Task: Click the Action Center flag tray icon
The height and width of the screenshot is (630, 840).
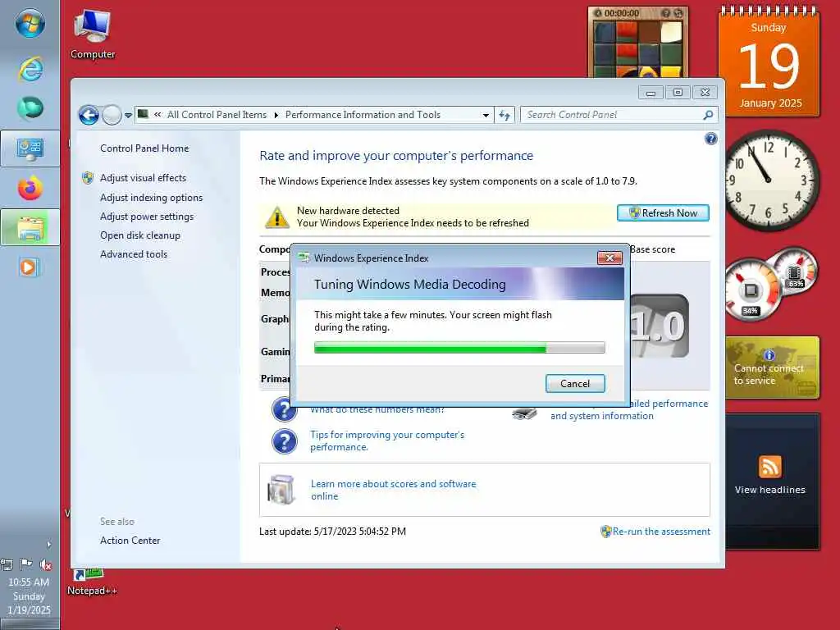Action: click(x=25, y=564)
